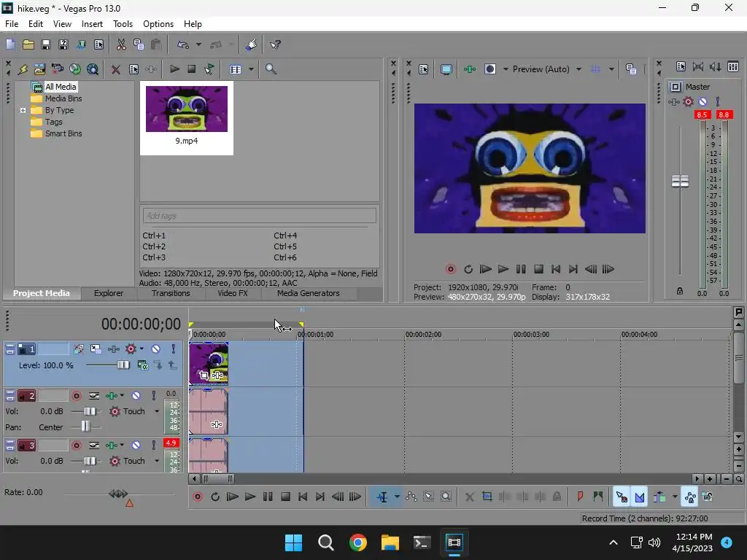Screen dimensions: 747x560
Task: Open Chrome from the Windows taskbar
Action: tap(357, 542)
